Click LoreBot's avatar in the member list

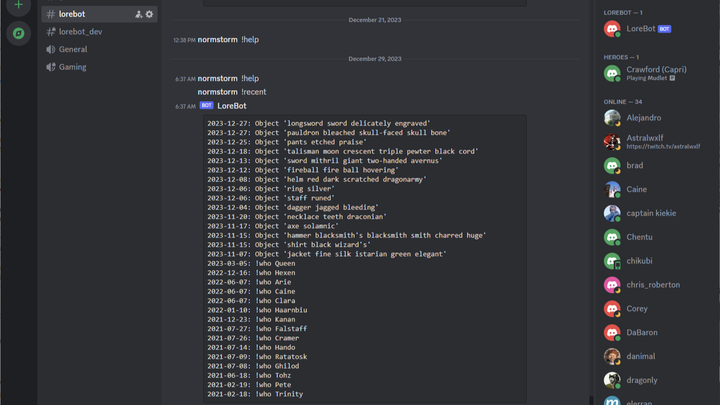tap(612, 29)
